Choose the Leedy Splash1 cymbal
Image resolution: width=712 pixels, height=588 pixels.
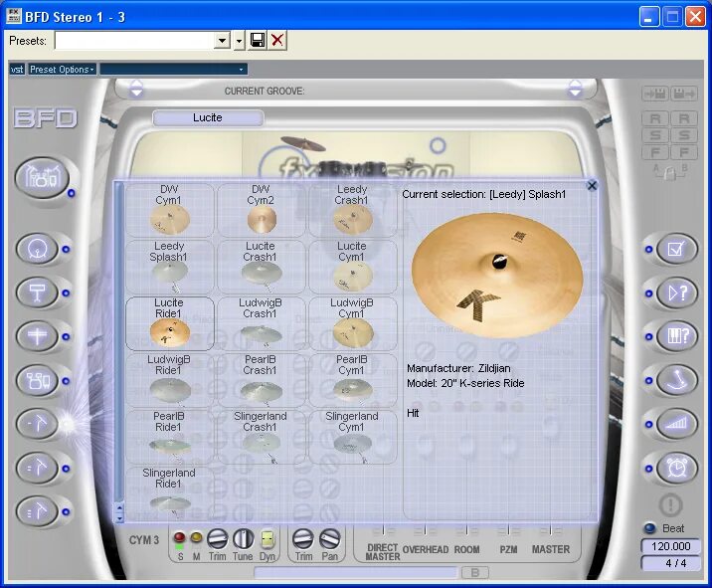tap(169, 267)
